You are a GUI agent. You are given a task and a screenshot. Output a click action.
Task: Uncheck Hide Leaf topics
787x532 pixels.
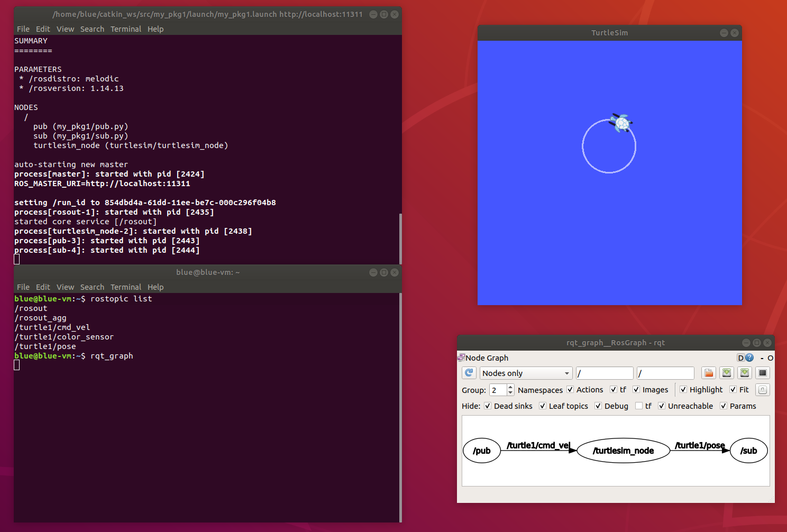pyautogui.click(x=543, y=406)
